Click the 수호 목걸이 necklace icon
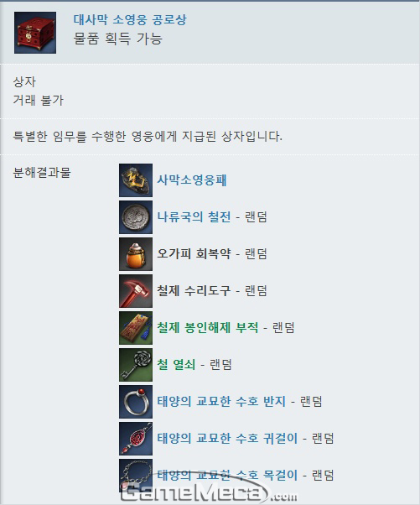 click(x=136, y=476)
